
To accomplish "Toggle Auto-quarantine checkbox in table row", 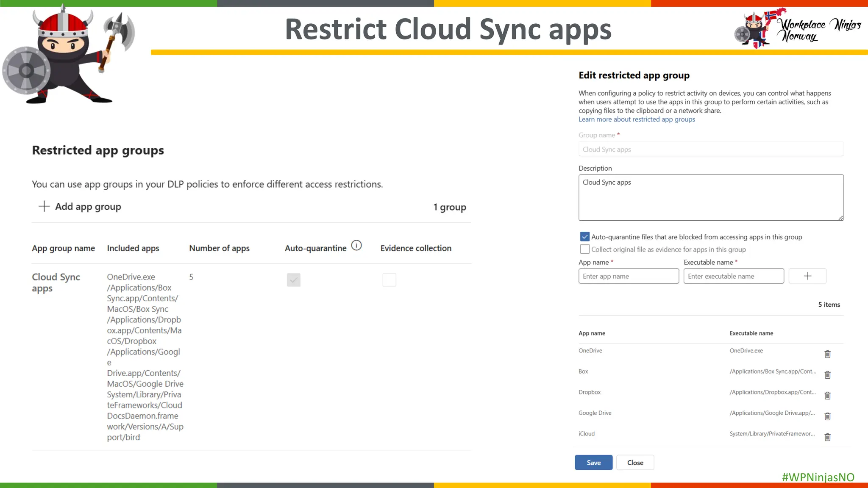I will pos(293,280).
